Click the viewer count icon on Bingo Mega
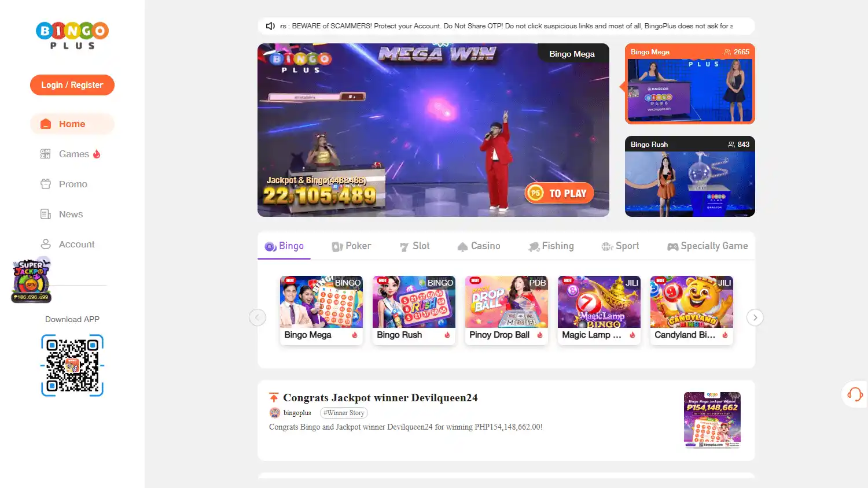Screen dimensions: 868x488 (x=727, y=52)
